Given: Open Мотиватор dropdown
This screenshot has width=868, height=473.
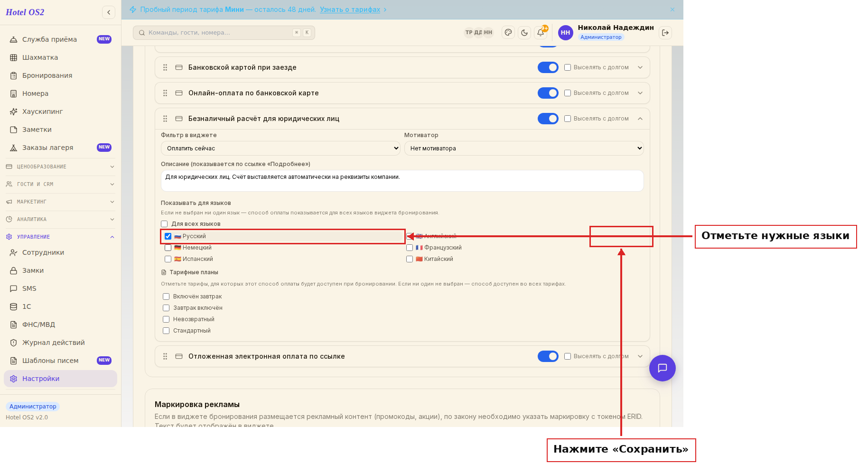Looking at the screenshot, I should [524, 148].
